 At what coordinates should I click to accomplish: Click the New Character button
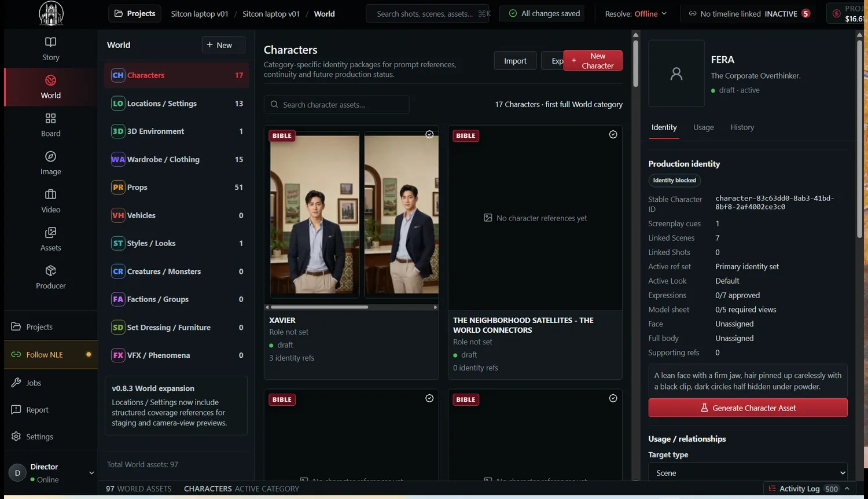tap(593, 61)
